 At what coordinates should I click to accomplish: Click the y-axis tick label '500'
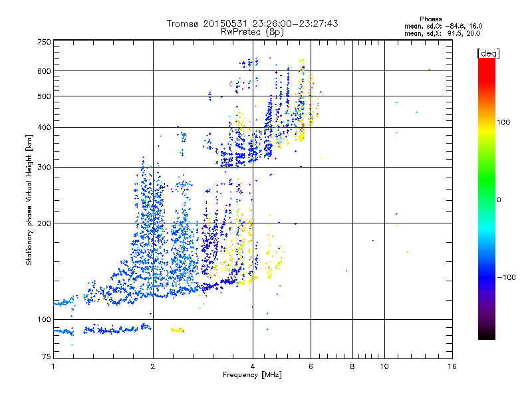44,96
